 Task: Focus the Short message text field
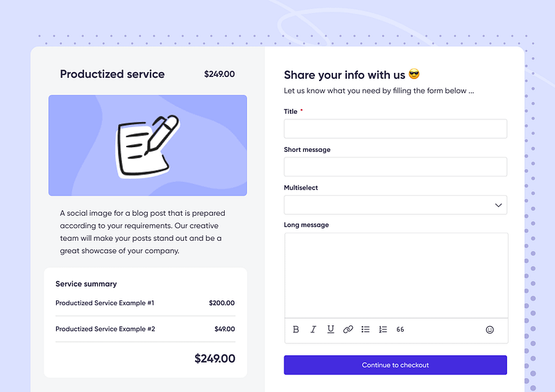pyautogui.click(x=395, y=167)
